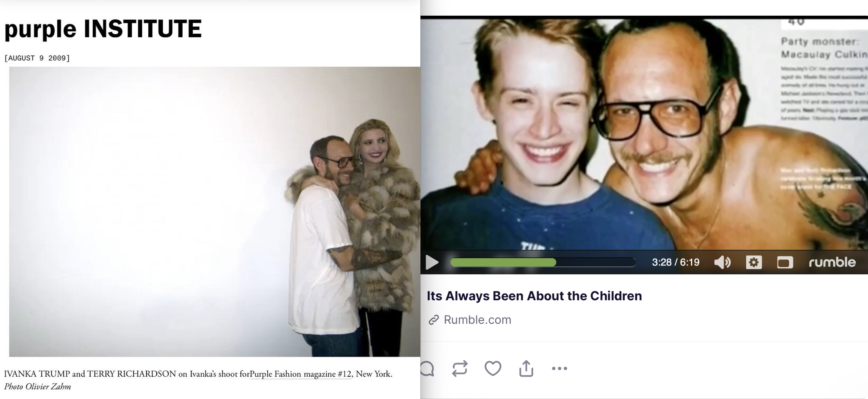Open the Ivanka Trump shoot photo

point(215,212)
